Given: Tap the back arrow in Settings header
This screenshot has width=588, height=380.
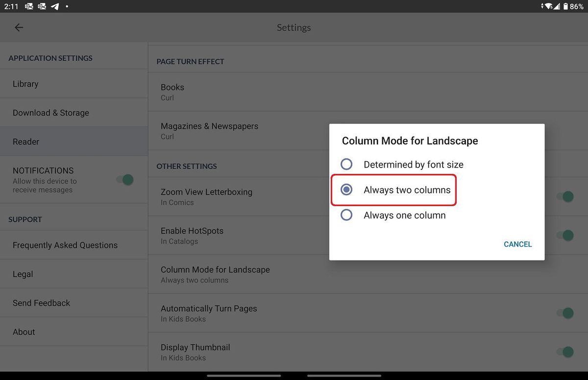Looking at the screenshot, I should pyautogui.click(x=19, y=27).
